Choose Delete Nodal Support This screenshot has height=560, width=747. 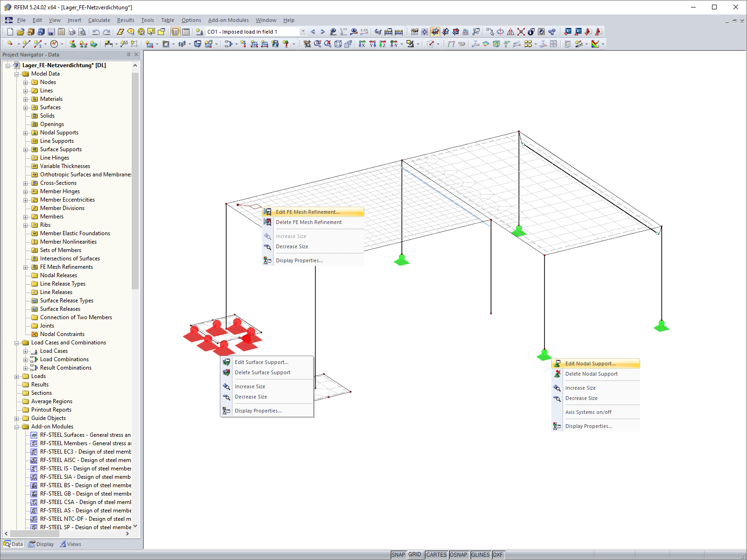point(596,374)
